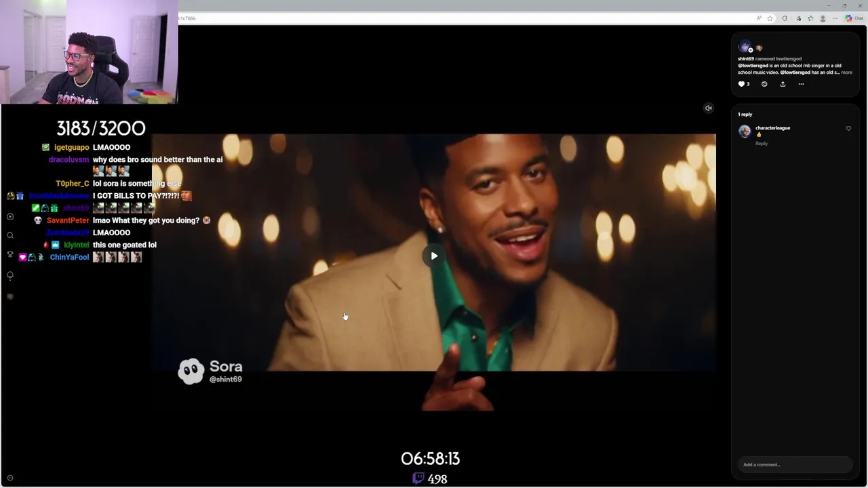Open characterleague username
Image resolution: width=868 pixels, height=488 pixels.
point(772,128)
